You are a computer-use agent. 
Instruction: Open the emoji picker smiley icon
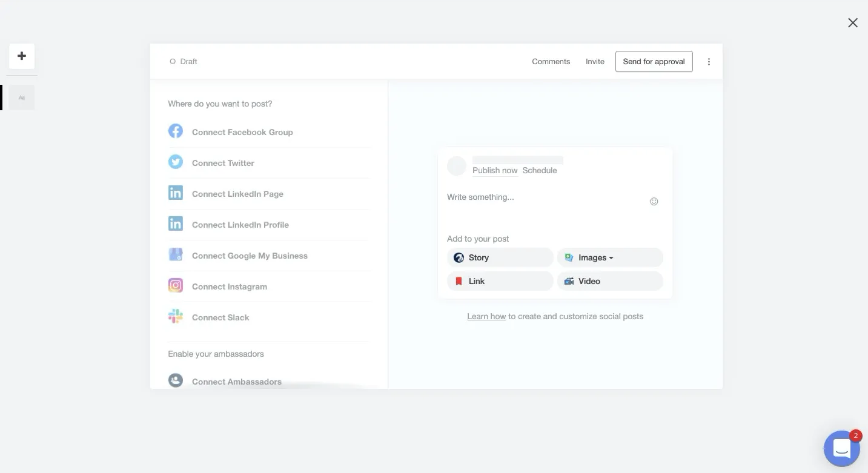(654, 202)
